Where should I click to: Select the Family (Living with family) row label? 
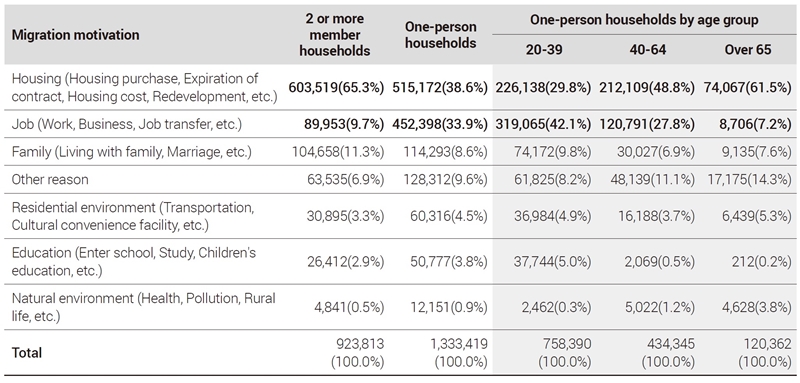click(x=131, y=152)
